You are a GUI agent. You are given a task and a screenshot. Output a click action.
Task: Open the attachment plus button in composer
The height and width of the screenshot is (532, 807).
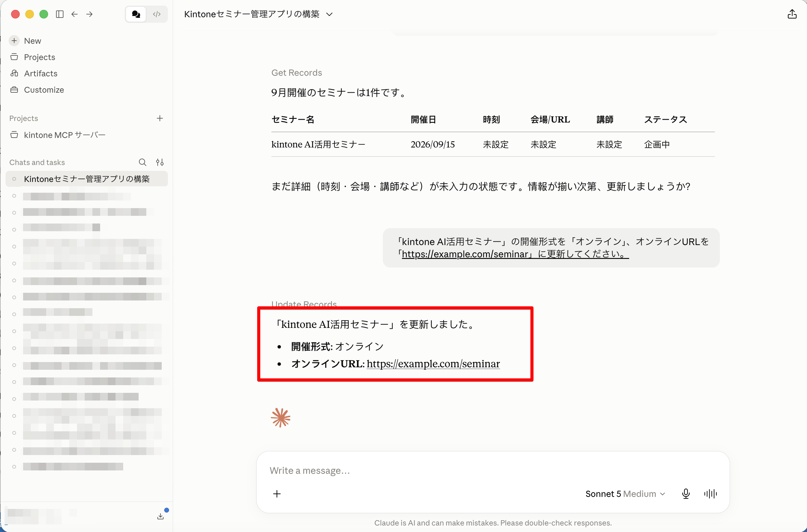click(277, 494)
